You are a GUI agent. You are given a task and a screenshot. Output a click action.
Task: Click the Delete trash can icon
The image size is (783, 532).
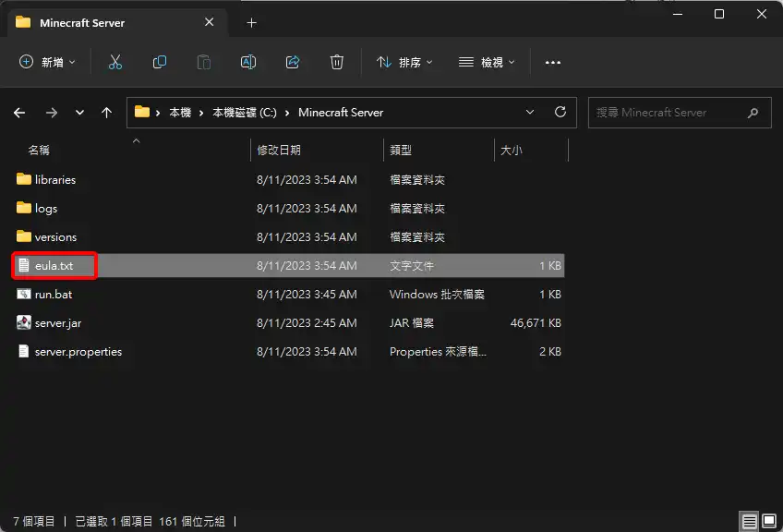pyautogui.click(x=337, y=62)
